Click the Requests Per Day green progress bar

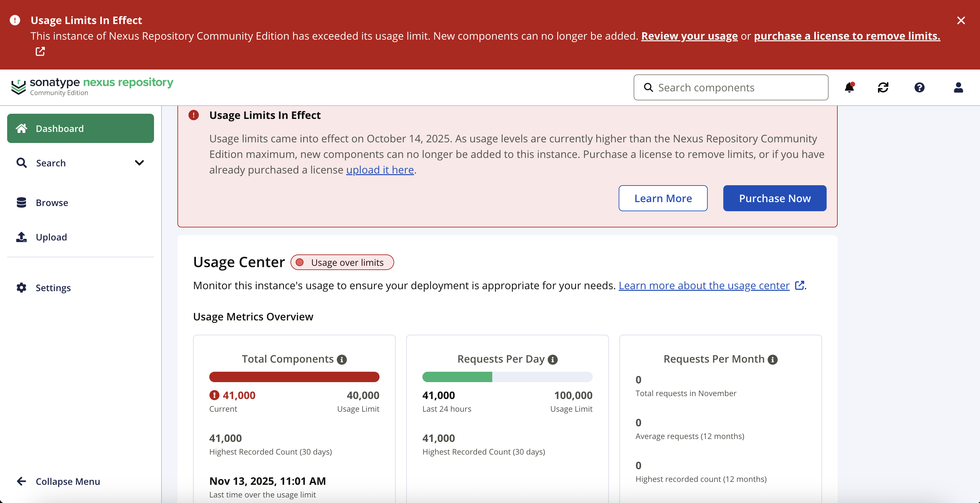507,377
